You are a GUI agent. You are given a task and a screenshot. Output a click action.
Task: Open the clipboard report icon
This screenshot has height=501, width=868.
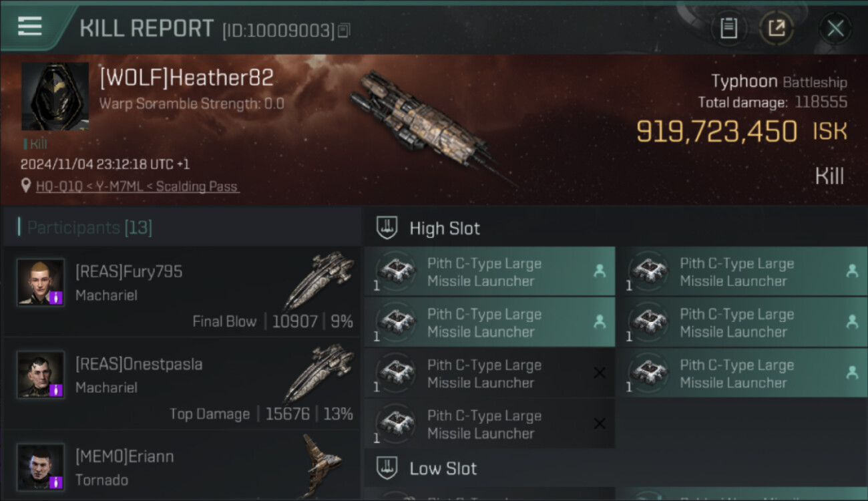728,28
